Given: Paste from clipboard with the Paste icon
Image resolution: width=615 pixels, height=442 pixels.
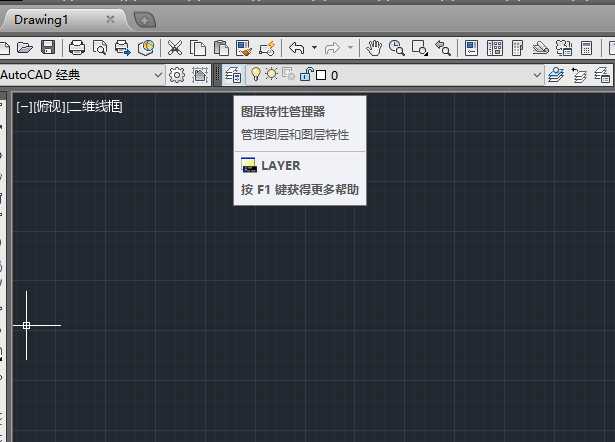Looking at the screenshot, I should [221, 48].
